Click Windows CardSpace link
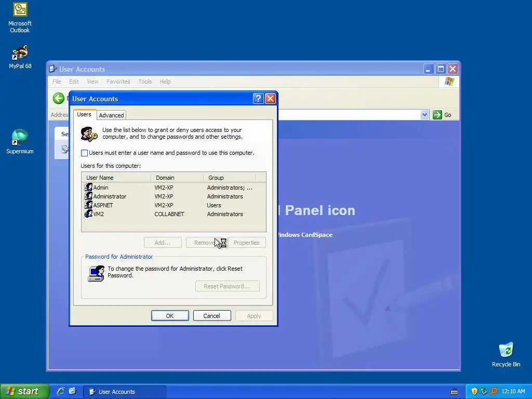 304,235
